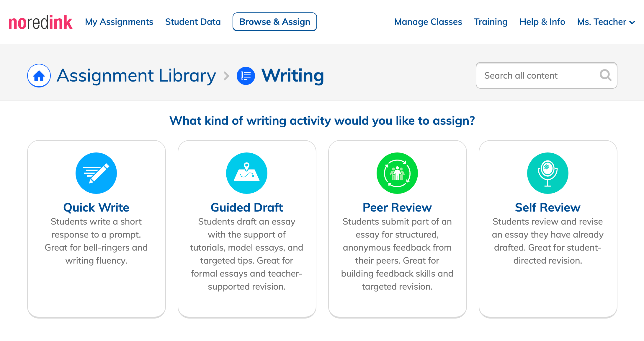Go to Student Data
Viewport: 644px width, 341px height.
[193, 22]
